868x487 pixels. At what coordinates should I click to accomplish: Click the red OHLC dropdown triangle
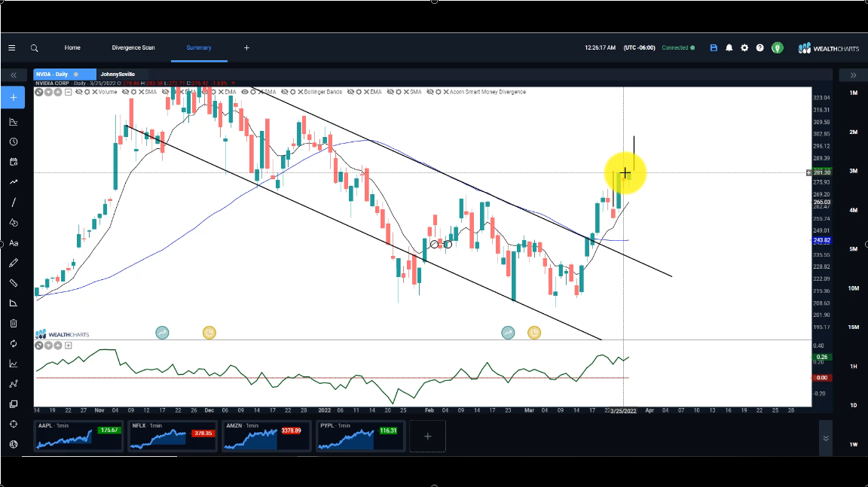(x=233, y=84)
